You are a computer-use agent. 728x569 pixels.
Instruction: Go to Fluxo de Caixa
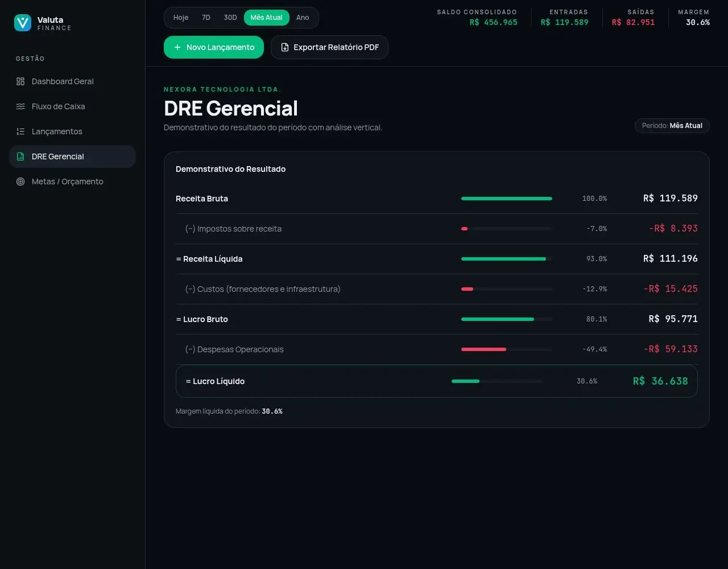tap(72, 106)
